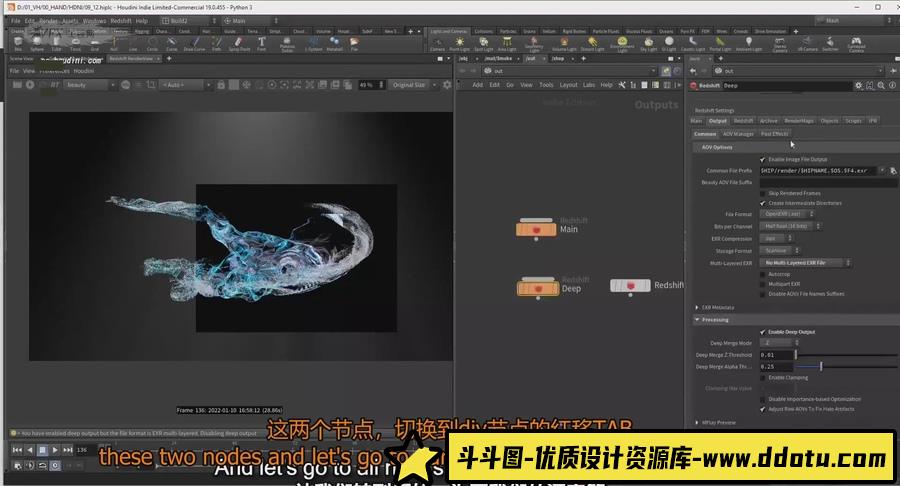Open the EXR Compression dropdown
Viewport: 900px width, 486px height.
tap(776, 239)
